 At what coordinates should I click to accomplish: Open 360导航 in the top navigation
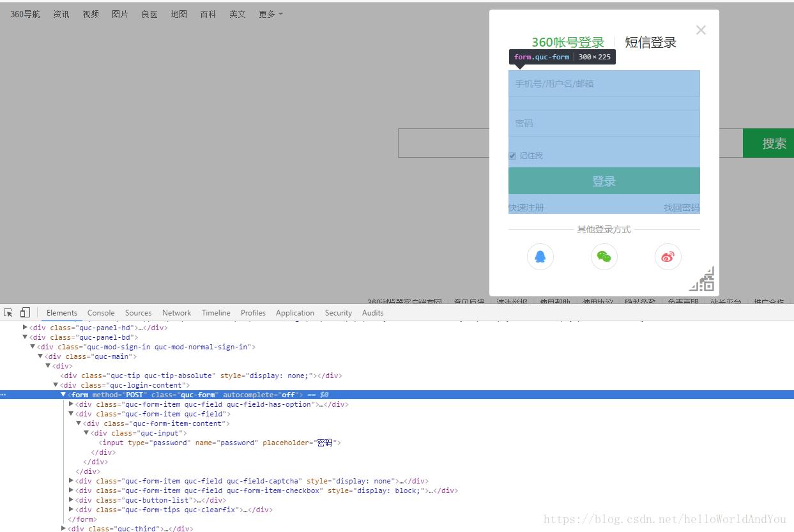coord(25,14)
